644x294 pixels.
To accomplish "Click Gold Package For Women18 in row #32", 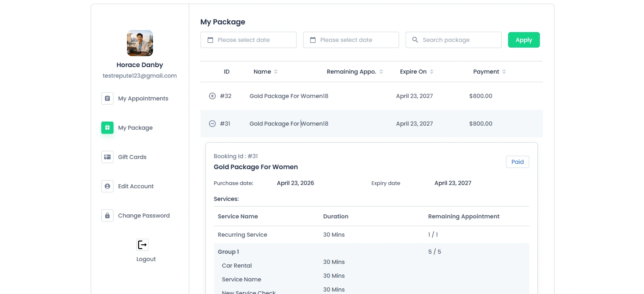I will (289, 96).
